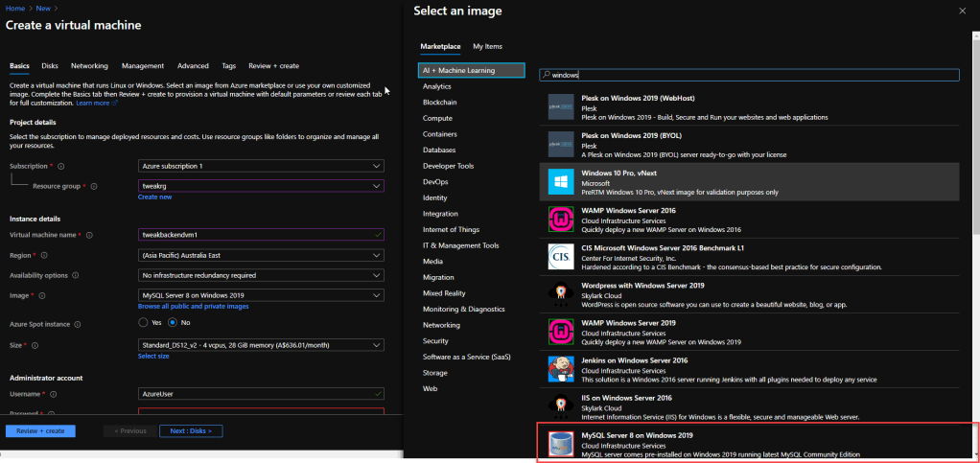Viewport: 980px width, 463px height.
Task: Open the My Items tab
Action: (487, 46)
